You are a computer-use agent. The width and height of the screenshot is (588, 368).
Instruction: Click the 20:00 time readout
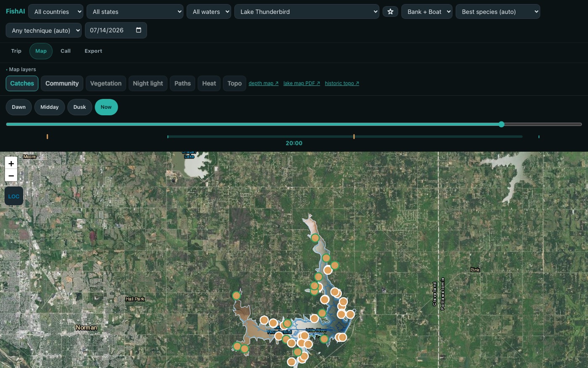[x=294, y=143]
